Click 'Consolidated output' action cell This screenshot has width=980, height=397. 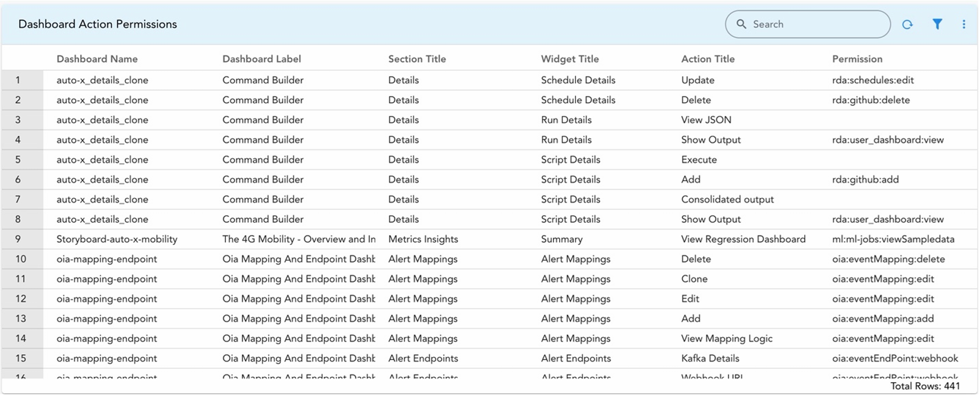(x=727, y=199)
